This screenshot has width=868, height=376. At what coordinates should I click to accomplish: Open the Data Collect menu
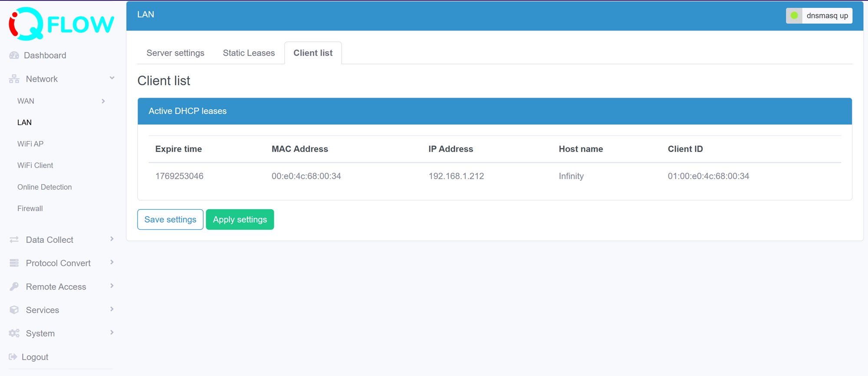pyautogui.click(x=49, y=240)
